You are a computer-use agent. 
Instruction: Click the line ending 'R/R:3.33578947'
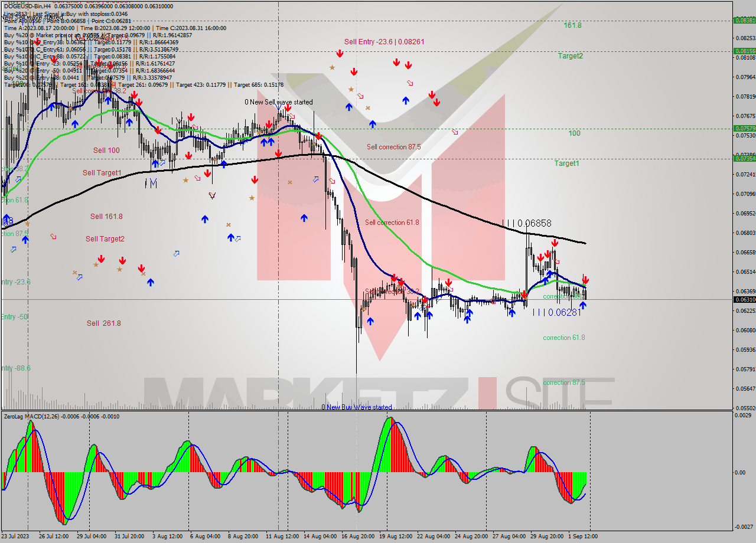[87, 77]
